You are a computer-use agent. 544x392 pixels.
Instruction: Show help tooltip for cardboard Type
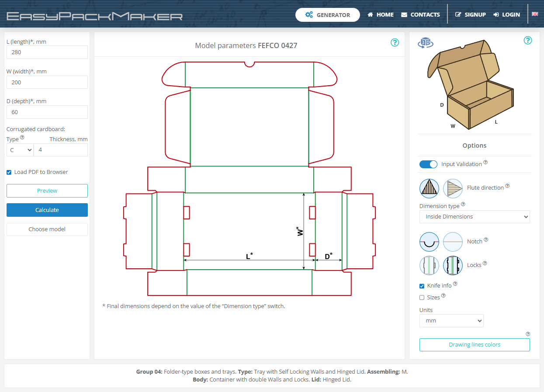point(22,137)
